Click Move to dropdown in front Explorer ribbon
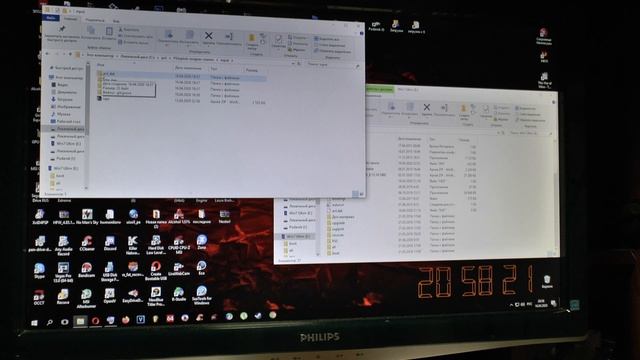This screenshot has height=360, width=640. click(169, 36)
